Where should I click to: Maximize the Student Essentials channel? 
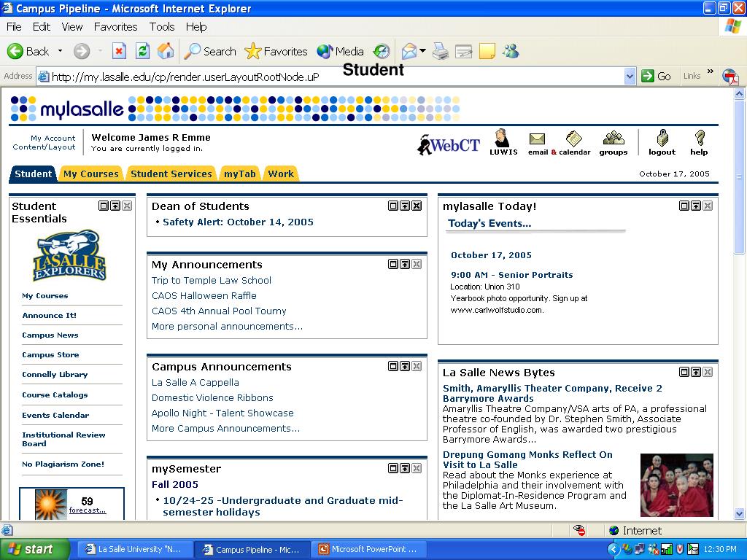point(104,206)
